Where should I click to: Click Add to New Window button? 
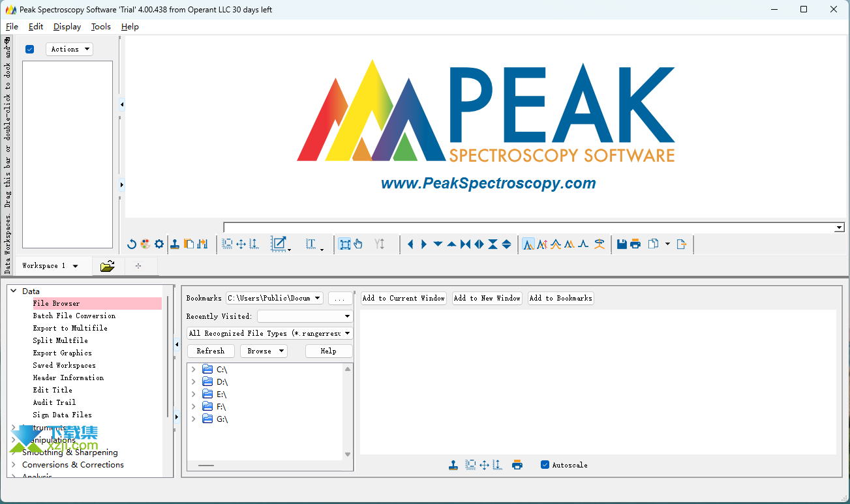click(487, 298)
